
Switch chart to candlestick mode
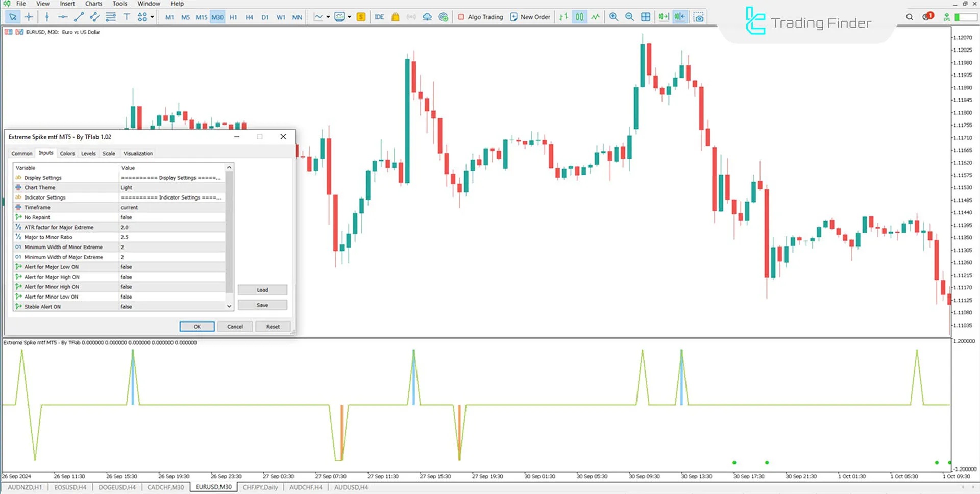[x=579, y=17]
